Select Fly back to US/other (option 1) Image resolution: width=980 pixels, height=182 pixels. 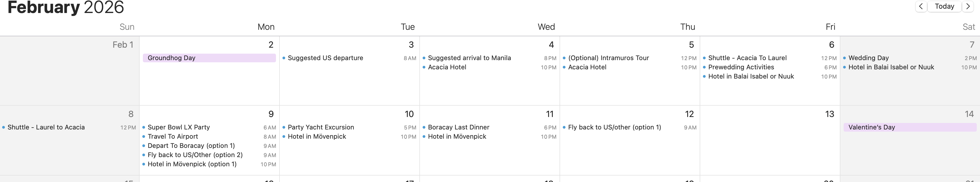630,127
